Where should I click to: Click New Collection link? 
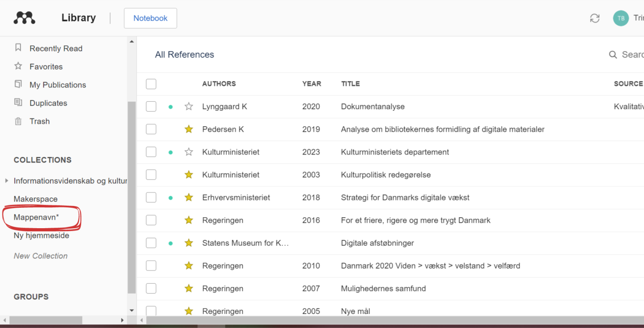click(x=40, y=256)
